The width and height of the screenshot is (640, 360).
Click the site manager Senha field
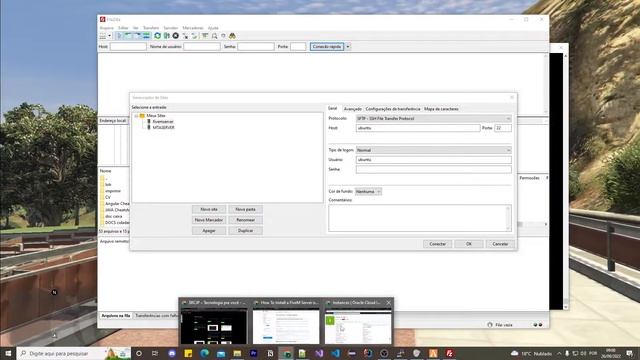coord(433,169)
